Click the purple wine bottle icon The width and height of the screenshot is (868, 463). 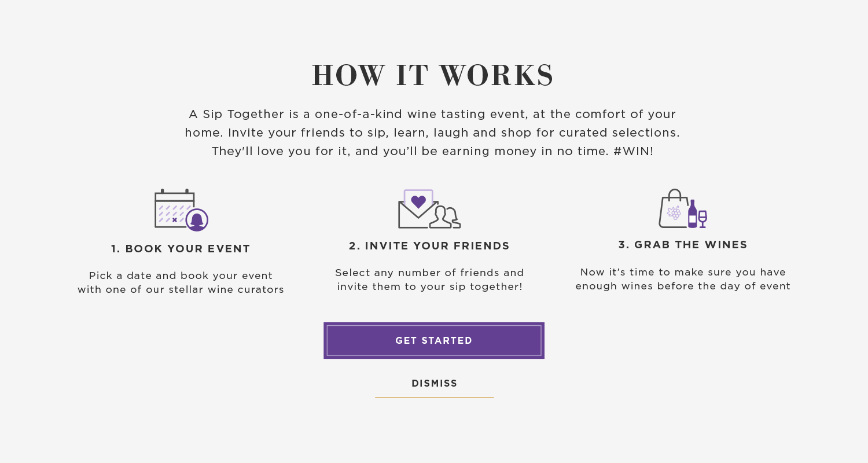click(x=693, y=214)
